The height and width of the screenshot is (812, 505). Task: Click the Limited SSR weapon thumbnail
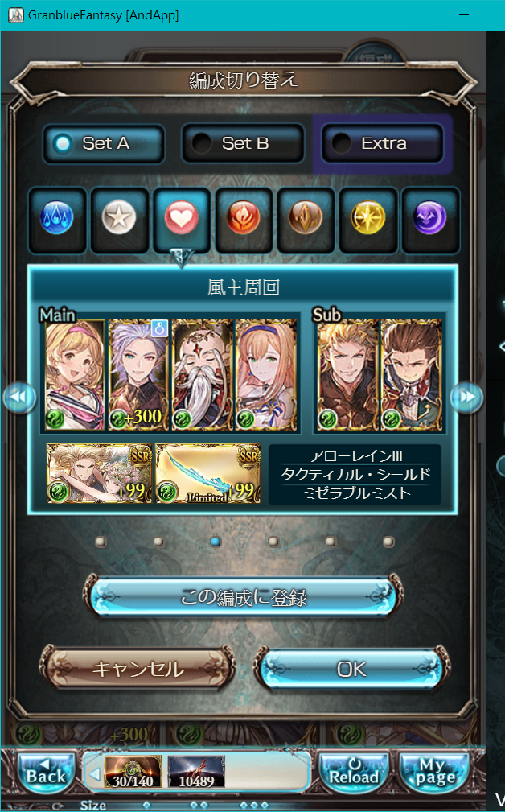(208, 473)
